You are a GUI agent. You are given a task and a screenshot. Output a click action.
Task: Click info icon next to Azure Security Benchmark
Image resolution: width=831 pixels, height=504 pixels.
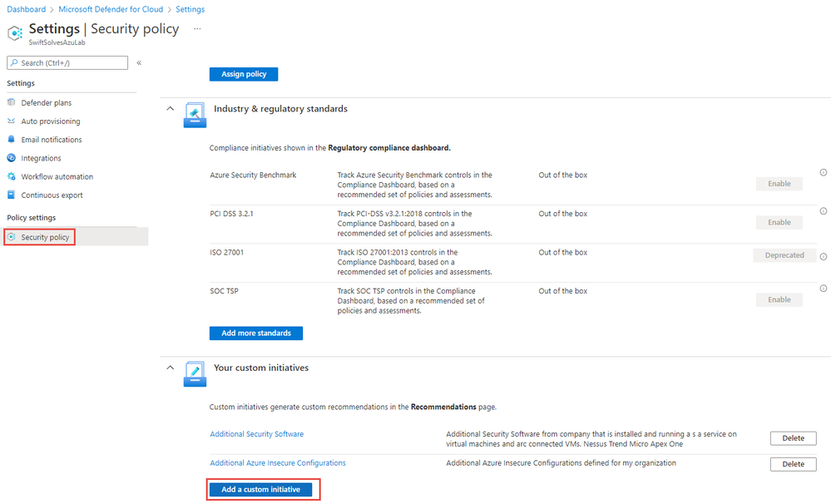pyautogui.click(x=823, y=172)
